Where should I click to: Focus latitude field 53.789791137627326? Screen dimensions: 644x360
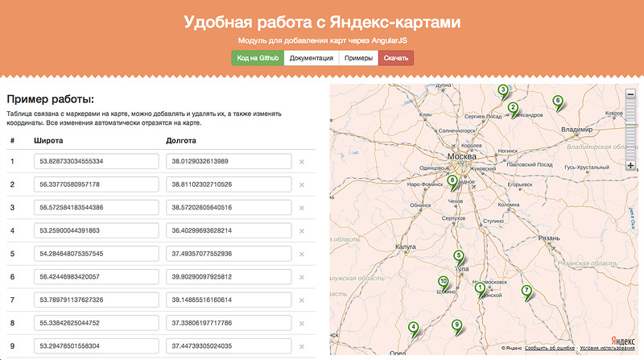[96, 300]
